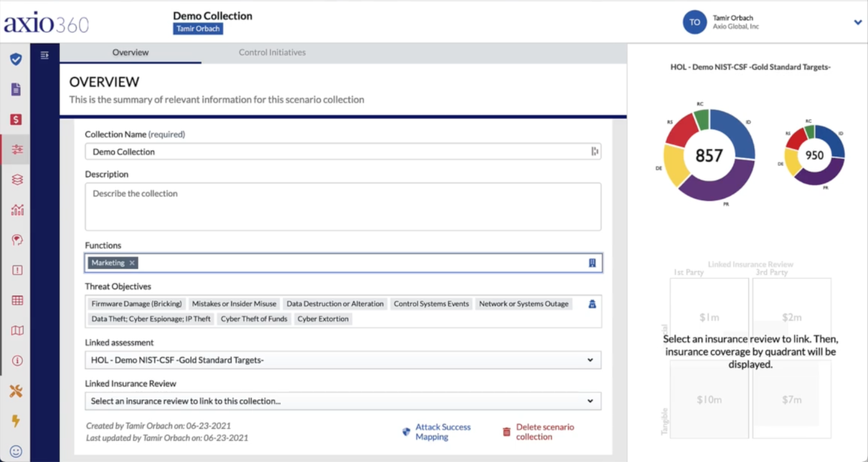Click the axio360 logo
The image size is (868, 462).
[47, 24]
